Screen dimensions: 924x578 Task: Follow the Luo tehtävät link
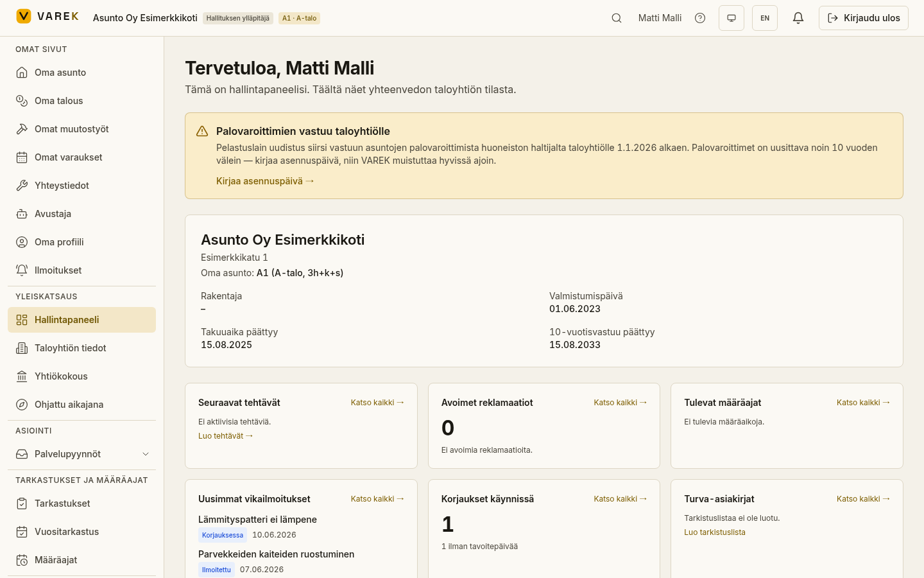pyautogui.click(x=226, y=436)
